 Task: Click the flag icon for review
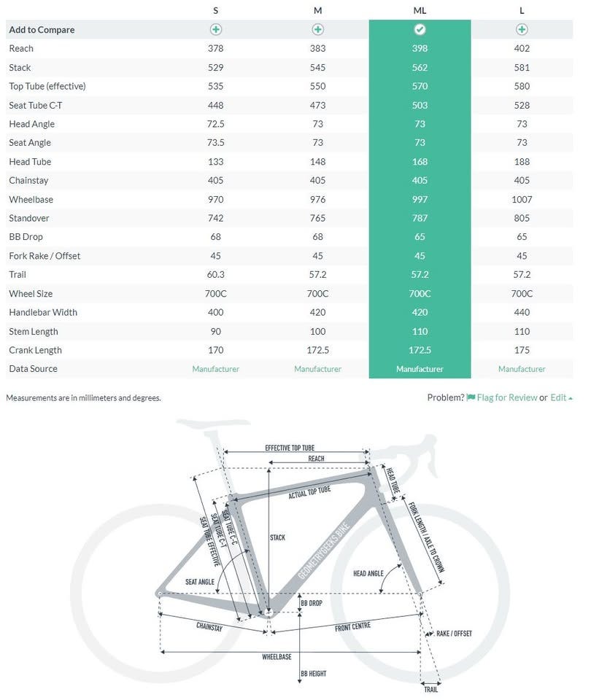(471, 397)
